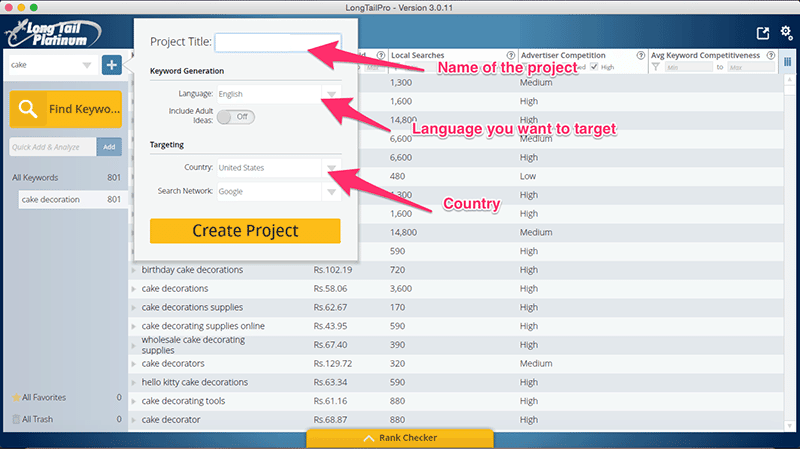
Task: Click help icon next to Local Searches
Action: point(511,55)
